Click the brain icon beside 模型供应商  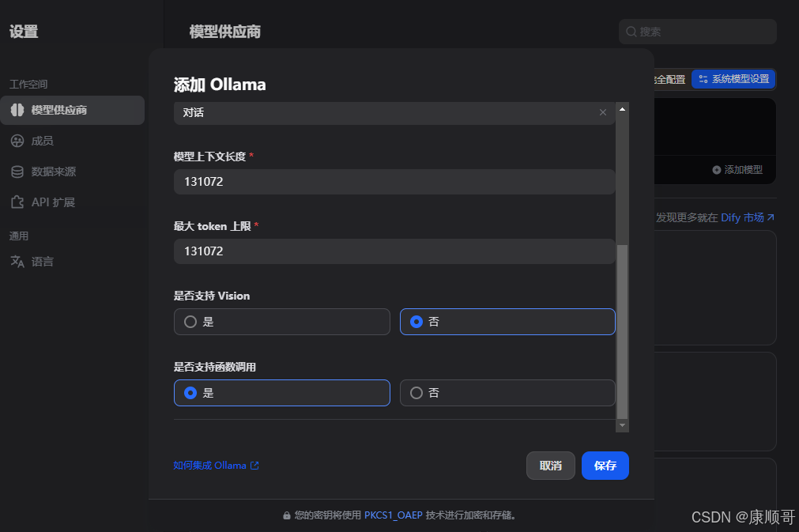pyautogui.click(x=17, y=110)
